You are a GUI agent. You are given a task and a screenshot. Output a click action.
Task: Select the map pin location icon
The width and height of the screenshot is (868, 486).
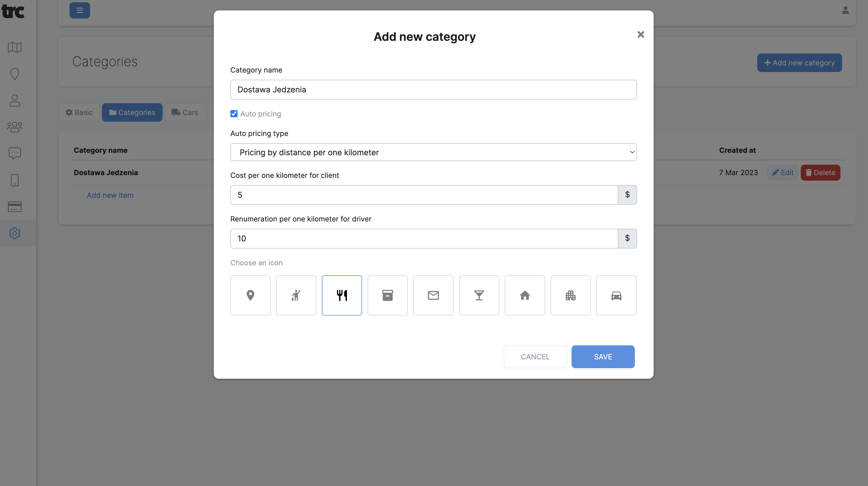(x=250, y=295)
